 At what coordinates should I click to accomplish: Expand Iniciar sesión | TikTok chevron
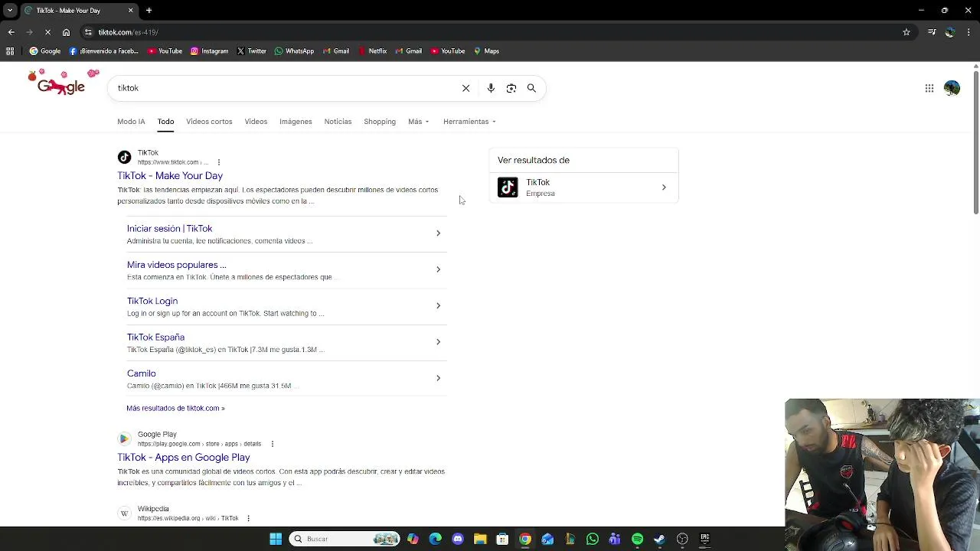438,233
